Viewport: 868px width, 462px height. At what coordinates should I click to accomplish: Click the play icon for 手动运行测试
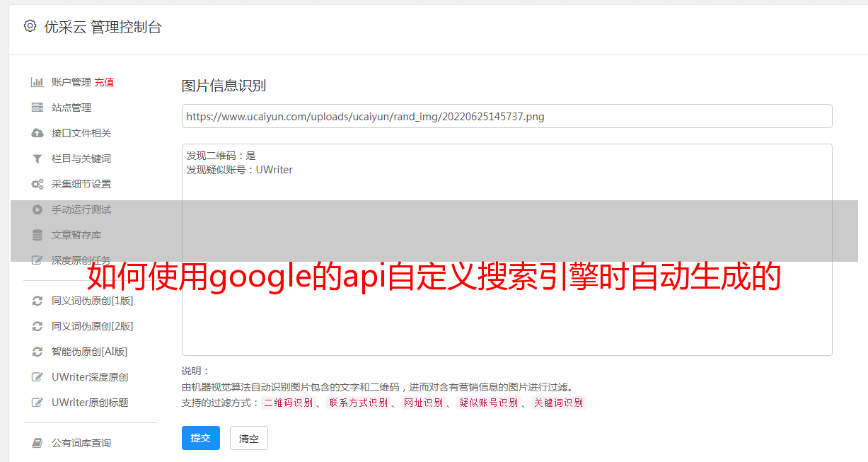37,209
